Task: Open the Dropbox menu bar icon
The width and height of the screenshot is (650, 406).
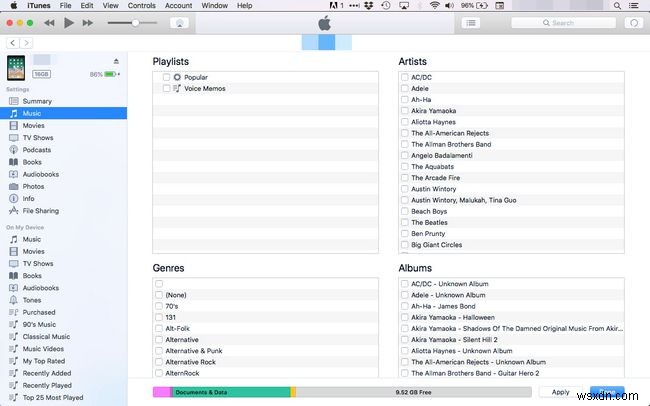Action: 369,6
